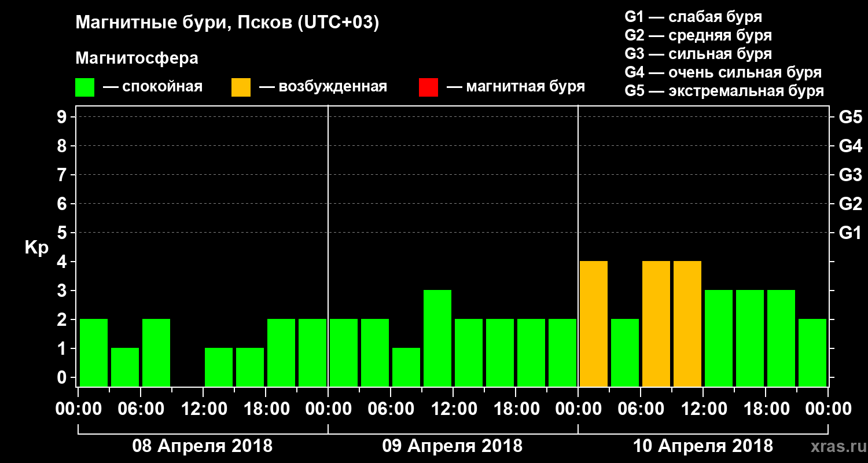Click legend line 'G2 — средняя буря'

698,35
